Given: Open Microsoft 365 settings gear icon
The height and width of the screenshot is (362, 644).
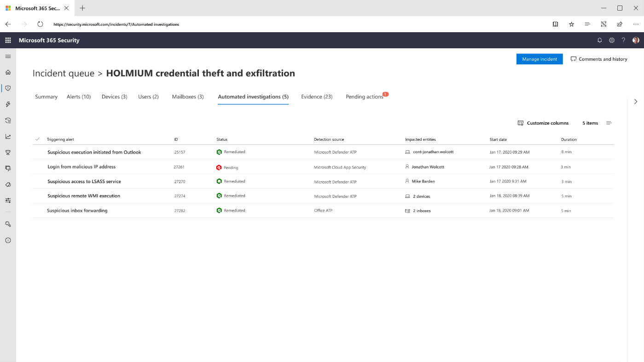Looking at the screenshot, I should click(611, 40).
